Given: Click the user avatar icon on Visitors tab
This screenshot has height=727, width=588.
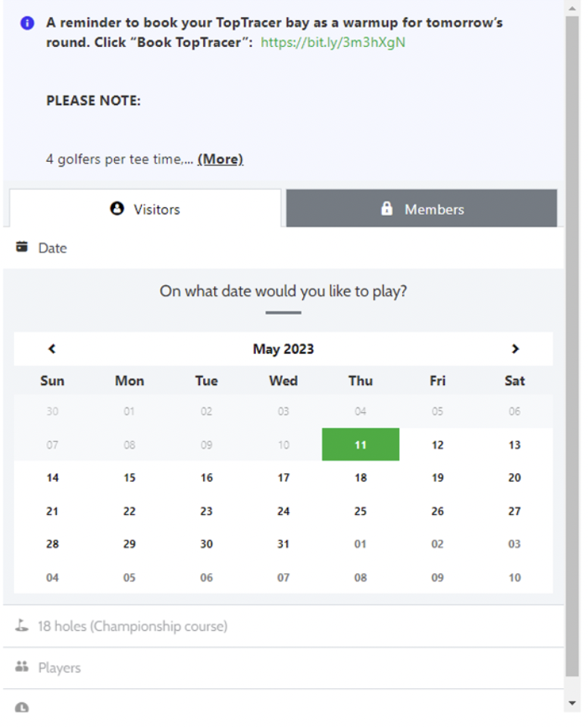Looking at the screenshot, I should pos(116,209).
